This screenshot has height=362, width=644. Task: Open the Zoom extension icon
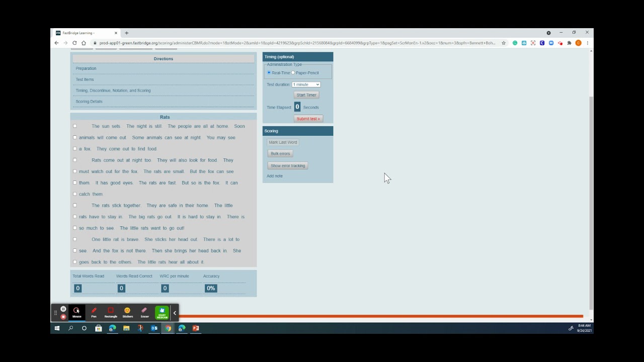551,43
